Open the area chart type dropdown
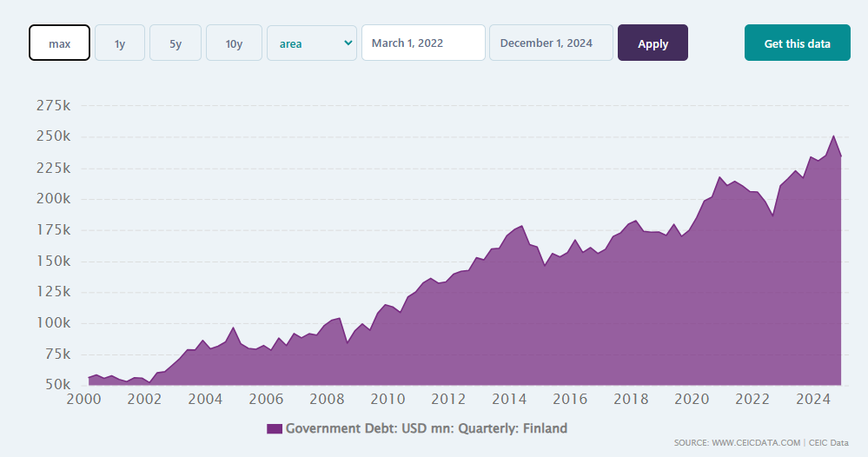Screen dimensions: 868x457 pyautogui.click(x=311, y=43)
